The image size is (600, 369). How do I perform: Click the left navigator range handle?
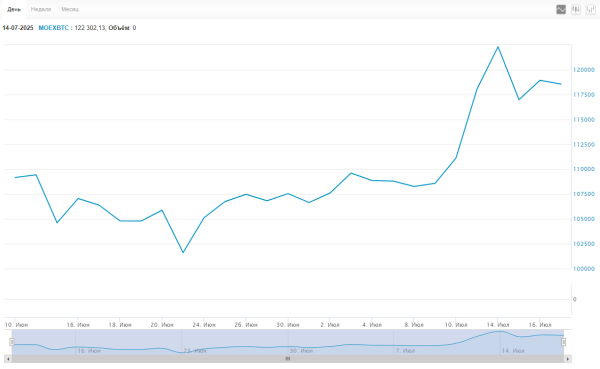[x=12, y=342]
